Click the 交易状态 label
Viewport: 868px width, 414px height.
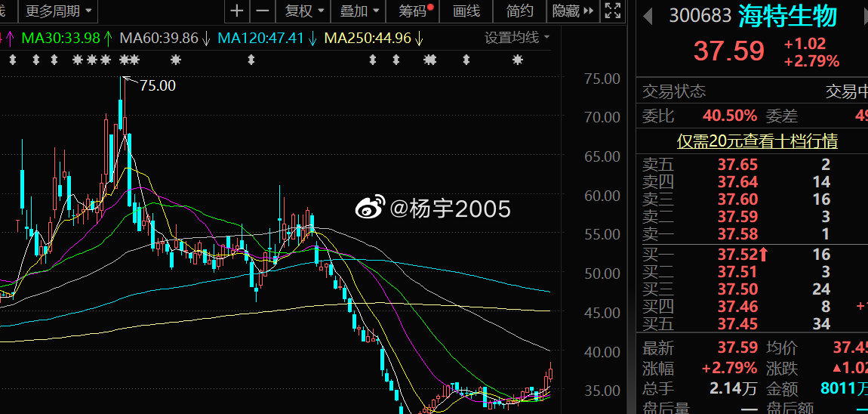pos(674,91)
